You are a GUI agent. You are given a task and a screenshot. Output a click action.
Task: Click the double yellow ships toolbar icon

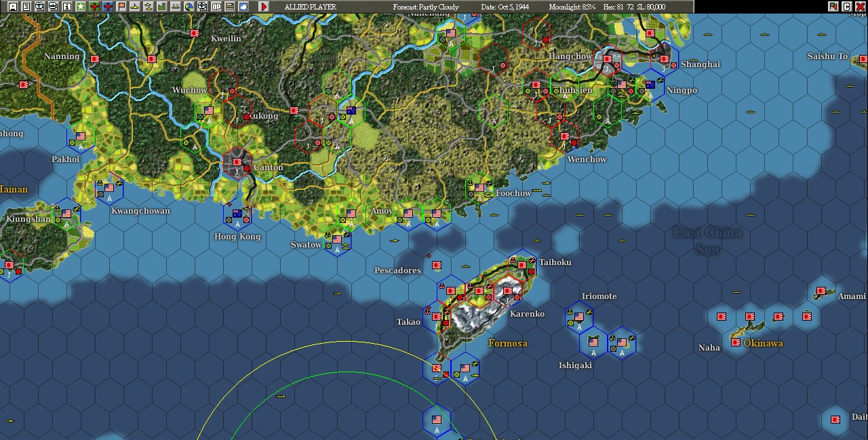click(149, 7)
